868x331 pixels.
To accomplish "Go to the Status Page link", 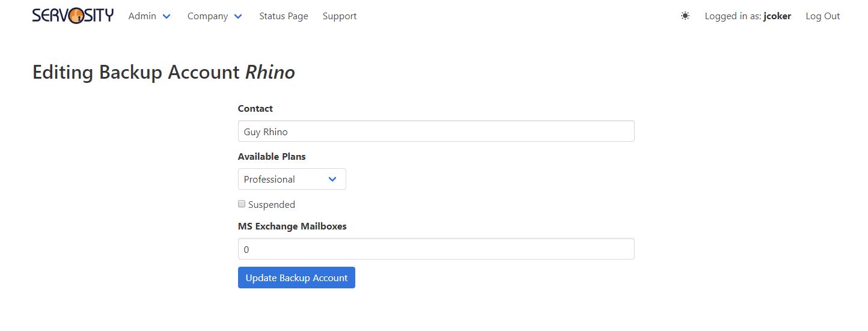I will click(284, 16).
